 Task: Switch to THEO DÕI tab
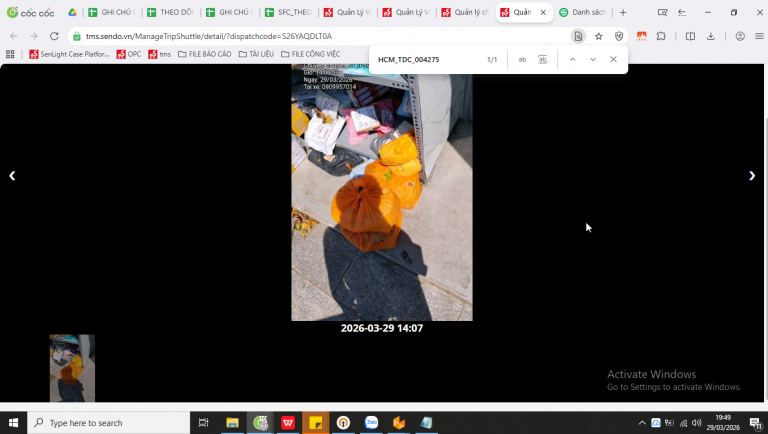(171, 12)
